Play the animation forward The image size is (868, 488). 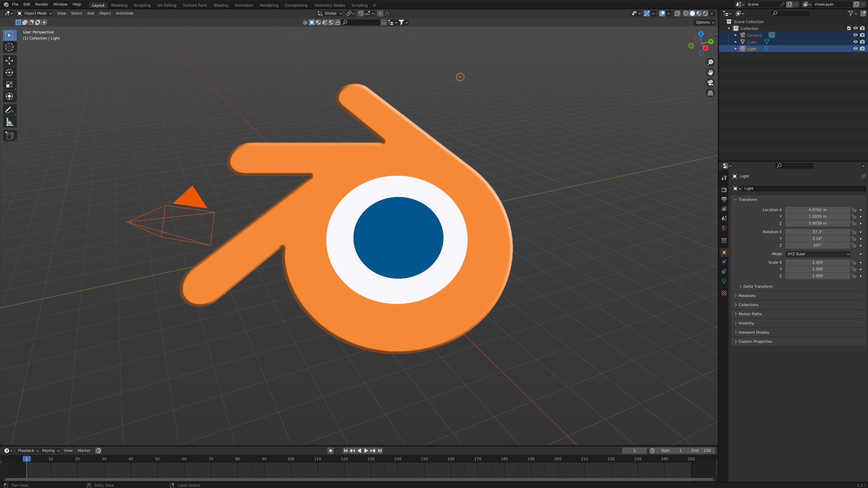coord(366,450)
